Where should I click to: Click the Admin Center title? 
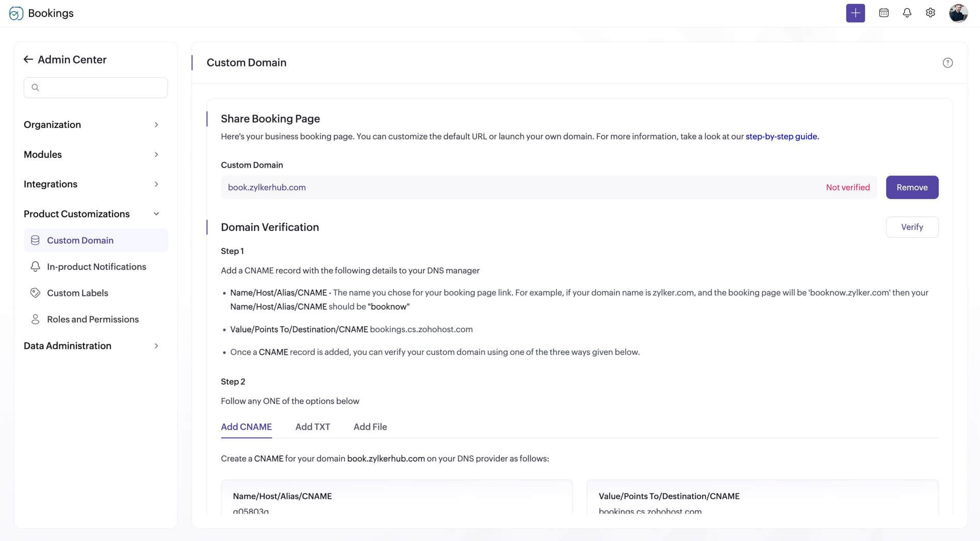pos(72,59)
